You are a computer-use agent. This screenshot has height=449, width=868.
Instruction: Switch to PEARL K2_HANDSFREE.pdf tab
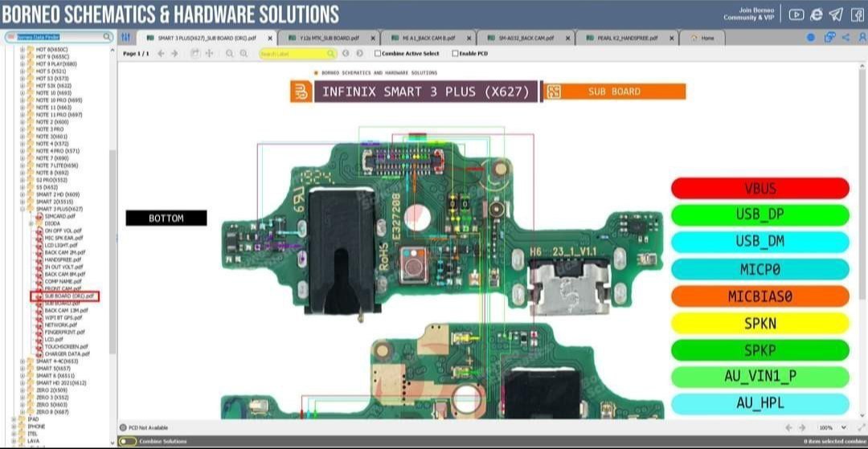626,39
